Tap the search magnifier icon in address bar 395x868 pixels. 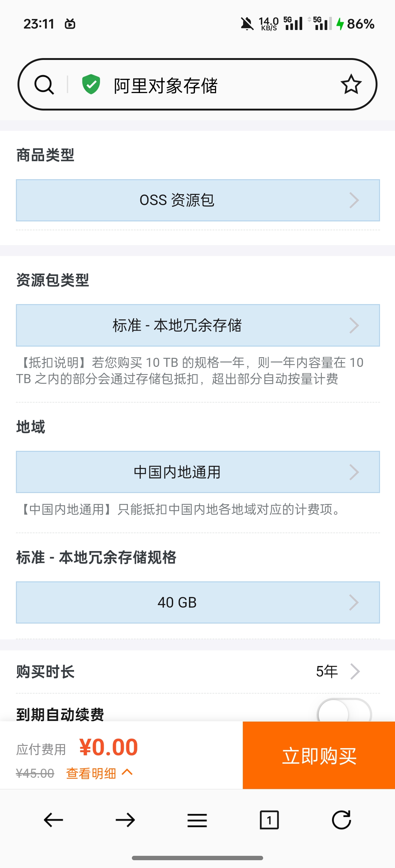44,84
